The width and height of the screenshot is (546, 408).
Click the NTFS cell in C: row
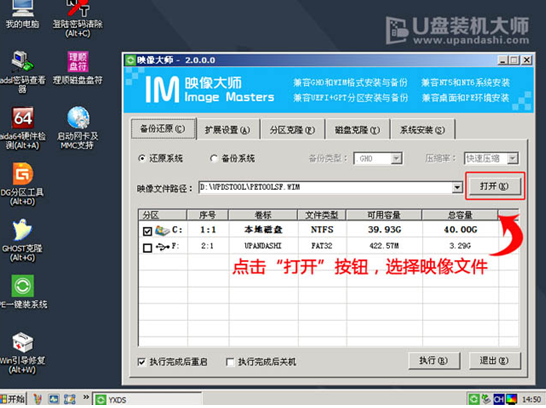click(x=322, y=230)
